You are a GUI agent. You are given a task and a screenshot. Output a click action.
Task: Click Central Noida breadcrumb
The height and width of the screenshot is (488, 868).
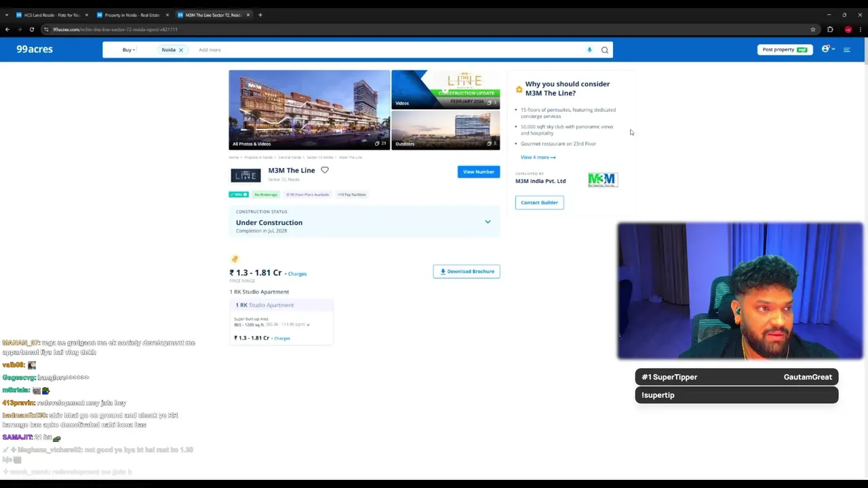[290, 157]
